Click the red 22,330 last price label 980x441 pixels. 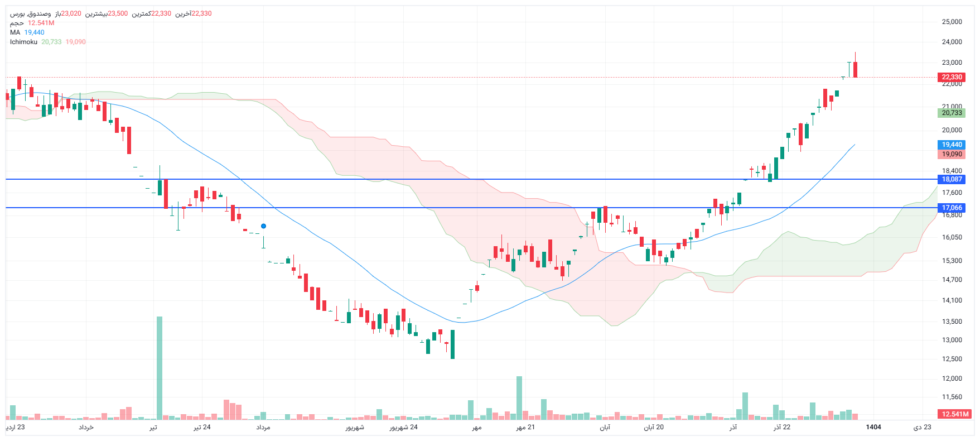point(952,77)
